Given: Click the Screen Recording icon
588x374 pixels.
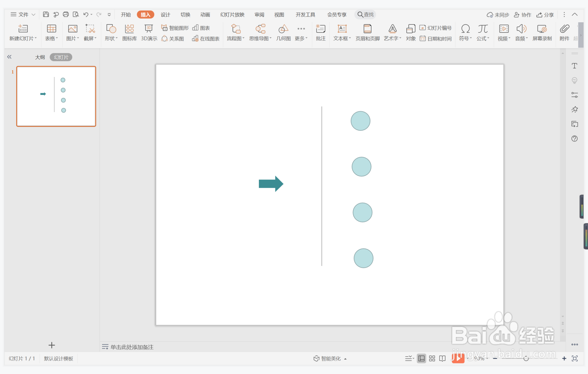Looking at the screenshot, I should [542, 32].
